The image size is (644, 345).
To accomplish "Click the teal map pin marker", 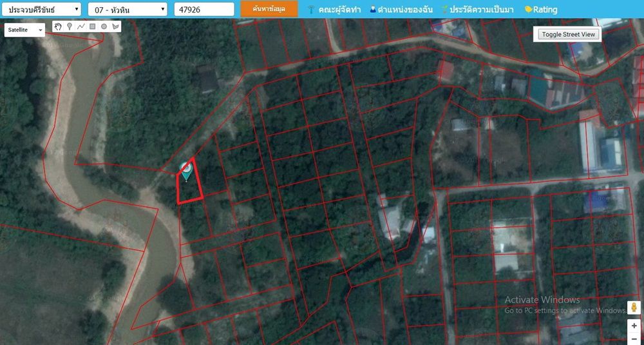I will (186, 171).
